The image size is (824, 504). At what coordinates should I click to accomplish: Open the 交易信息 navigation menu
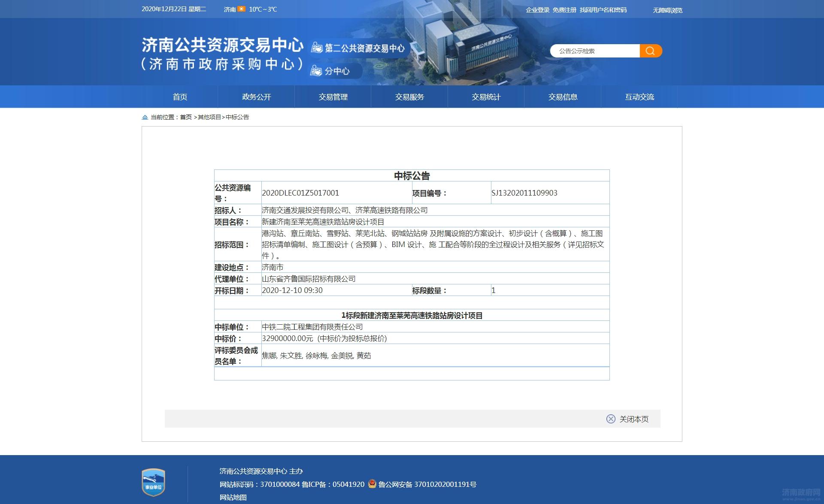tap(563, 97)
